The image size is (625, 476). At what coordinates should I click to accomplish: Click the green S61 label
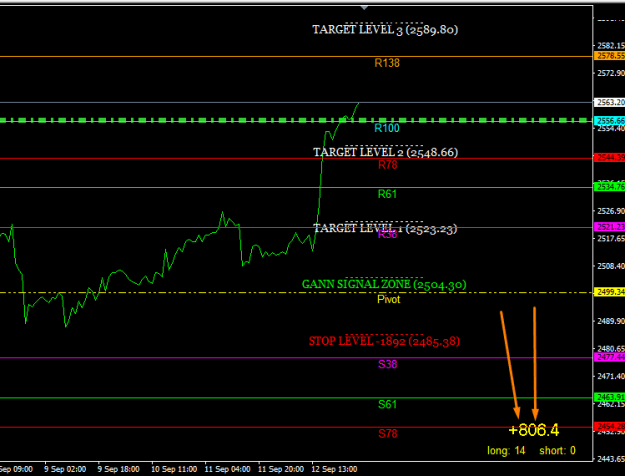[387, 405]
